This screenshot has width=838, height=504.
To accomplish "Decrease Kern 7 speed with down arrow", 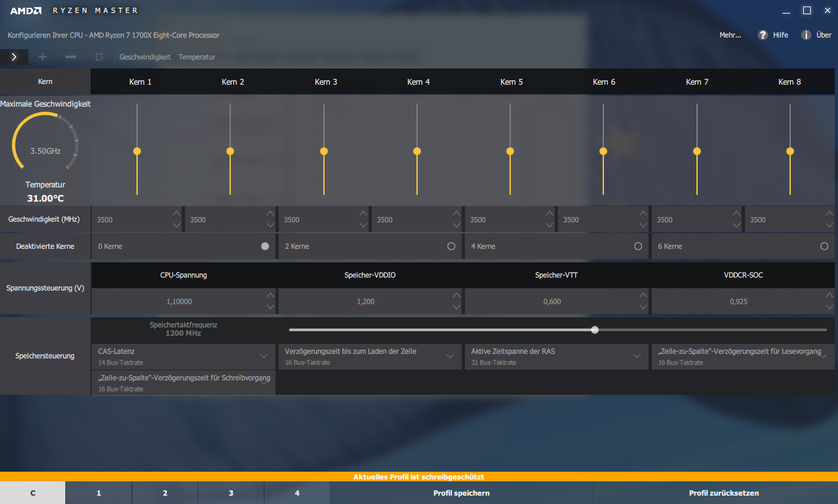I will pos(736,225).
